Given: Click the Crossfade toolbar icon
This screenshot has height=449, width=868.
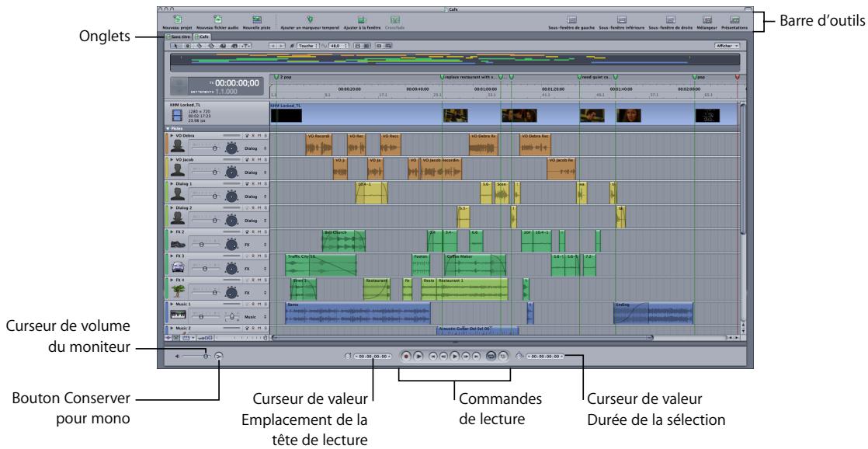Looking at the screenshot, I should (394, 19).
